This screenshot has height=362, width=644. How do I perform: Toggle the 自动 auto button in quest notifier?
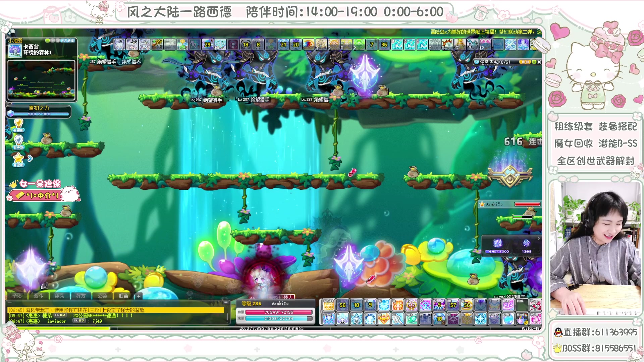tap(525, 62)
